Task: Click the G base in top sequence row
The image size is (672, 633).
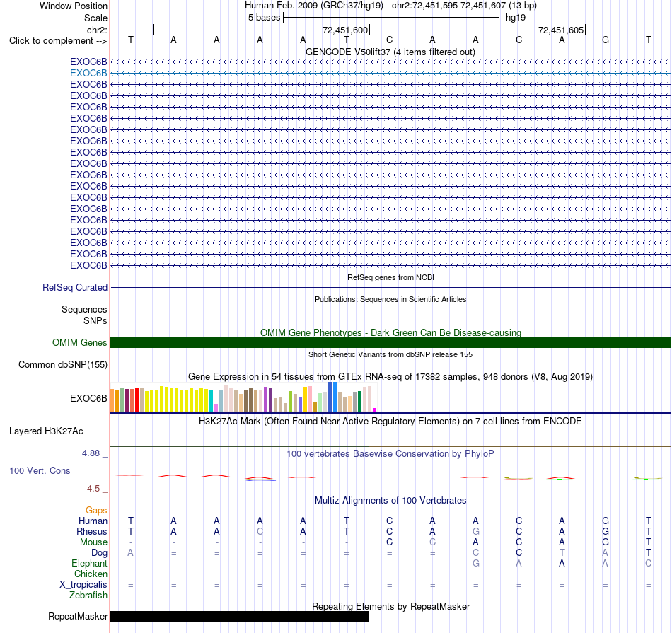Action: 605,40
